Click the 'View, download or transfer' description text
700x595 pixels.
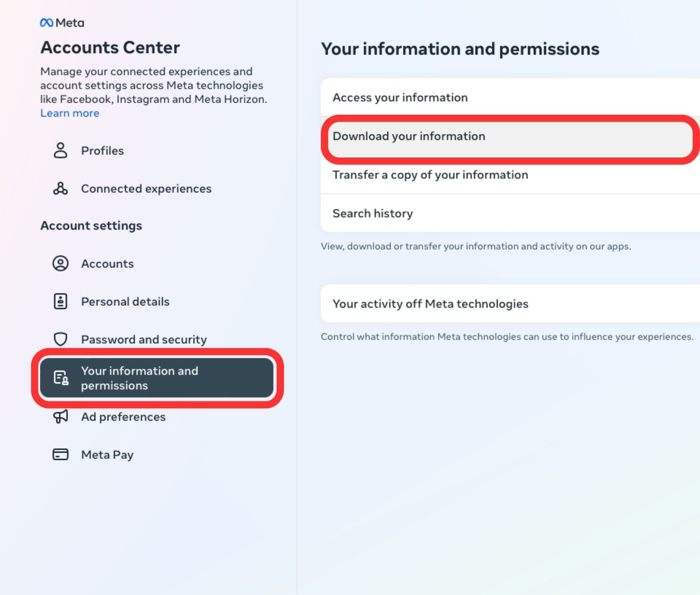click(x=476, y=246)
